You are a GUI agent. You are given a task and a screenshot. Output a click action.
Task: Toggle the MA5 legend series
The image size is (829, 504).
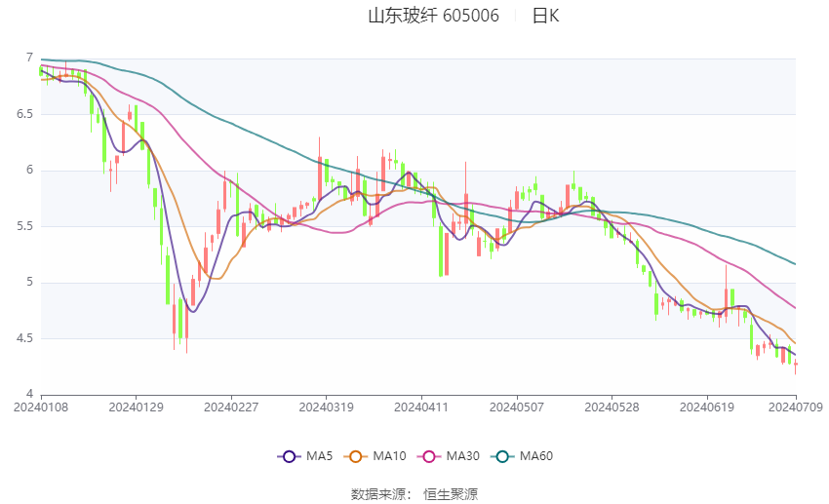[x=305, y=456]
